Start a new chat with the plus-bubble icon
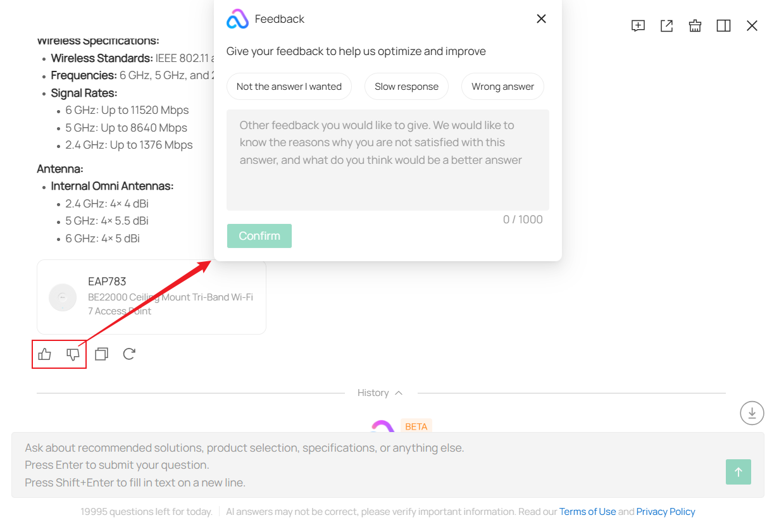Viewport: 779px width, 532px height. (638, 26)
